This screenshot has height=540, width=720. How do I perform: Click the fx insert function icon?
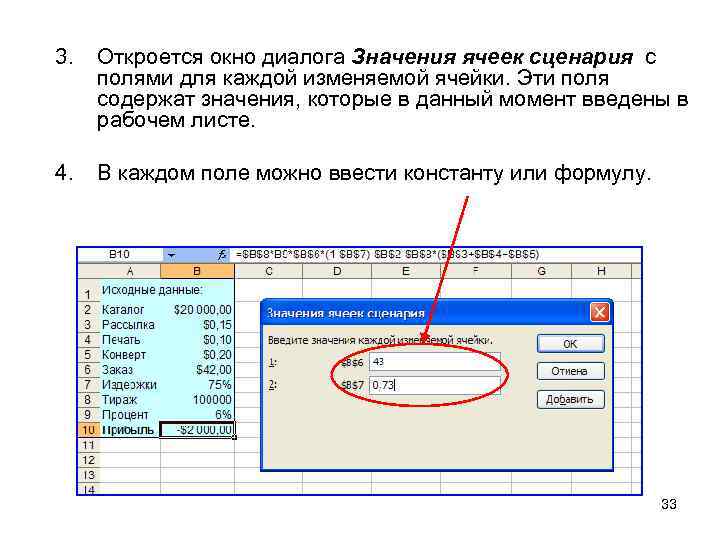coord(222,254)
